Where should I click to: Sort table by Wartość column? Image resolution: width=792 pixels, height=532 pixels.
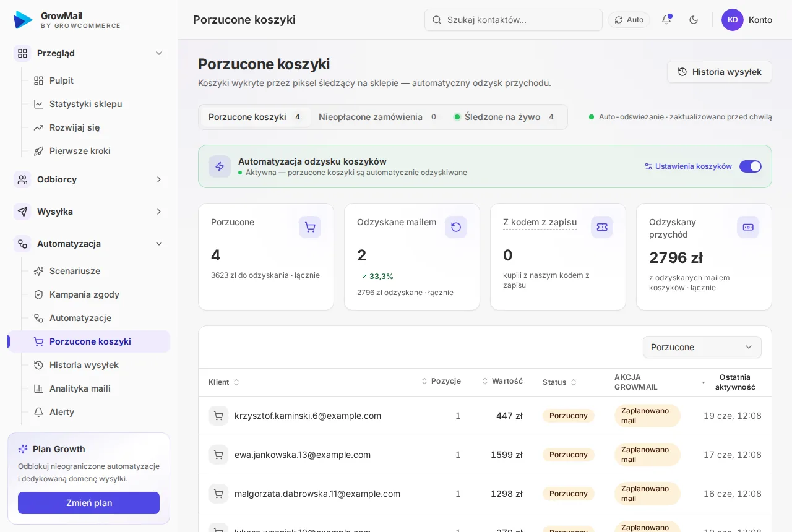(x=502, y=381)
